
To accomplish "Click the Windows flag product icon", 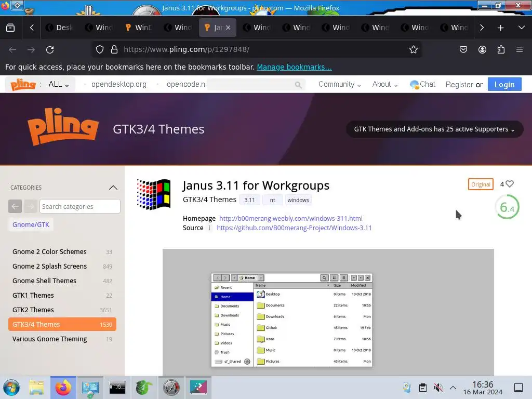I will 153,194.
